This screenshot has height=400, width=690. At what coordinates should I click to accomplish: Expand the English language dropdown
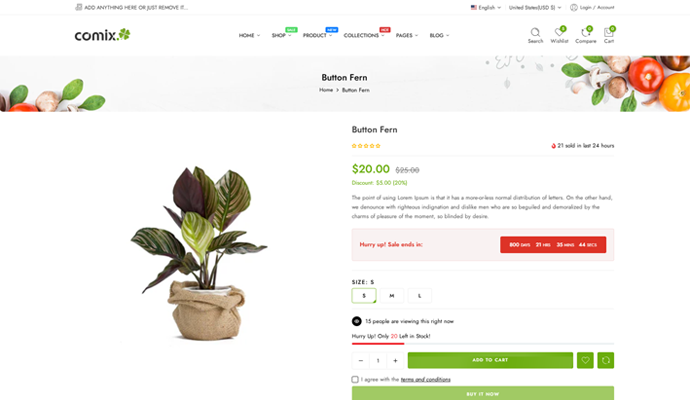tap(487, 7)
